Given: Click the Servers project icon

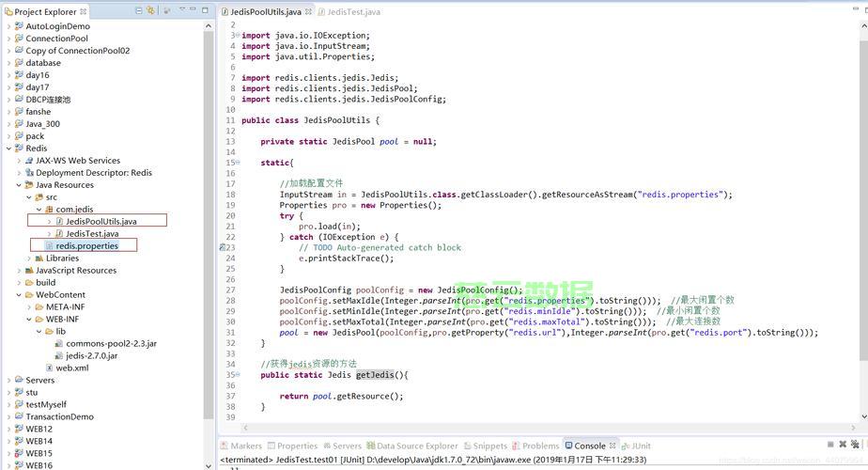Looking at the screenshot, I should coord(19,380).
